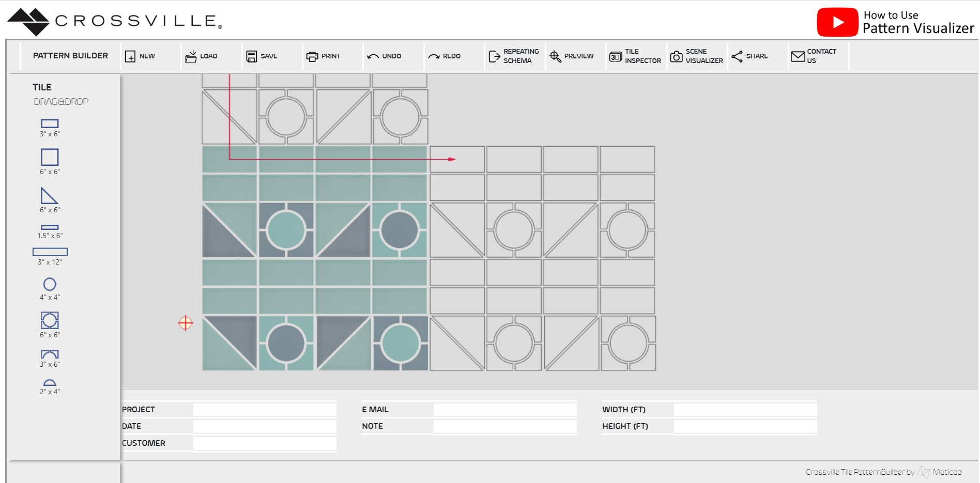Viewport: 980px width, 483px height.
Task: Click the Customer input field
Action: (x=265, y=443)
